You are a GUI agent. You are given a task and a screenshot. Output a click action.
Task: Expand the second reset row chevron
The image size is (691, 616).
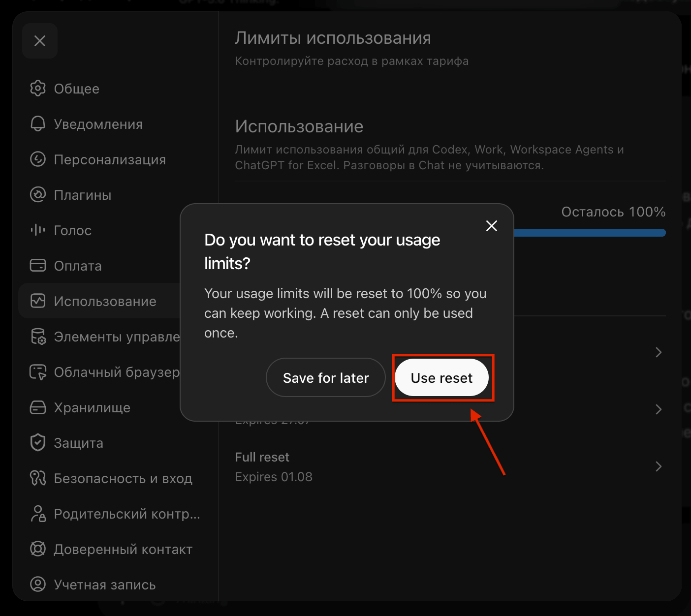(659, 409)
